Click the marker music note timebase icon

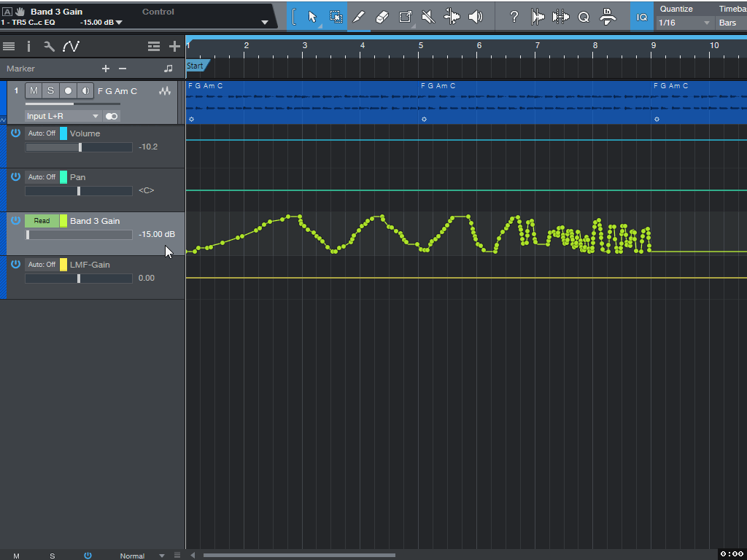point(168,69)
